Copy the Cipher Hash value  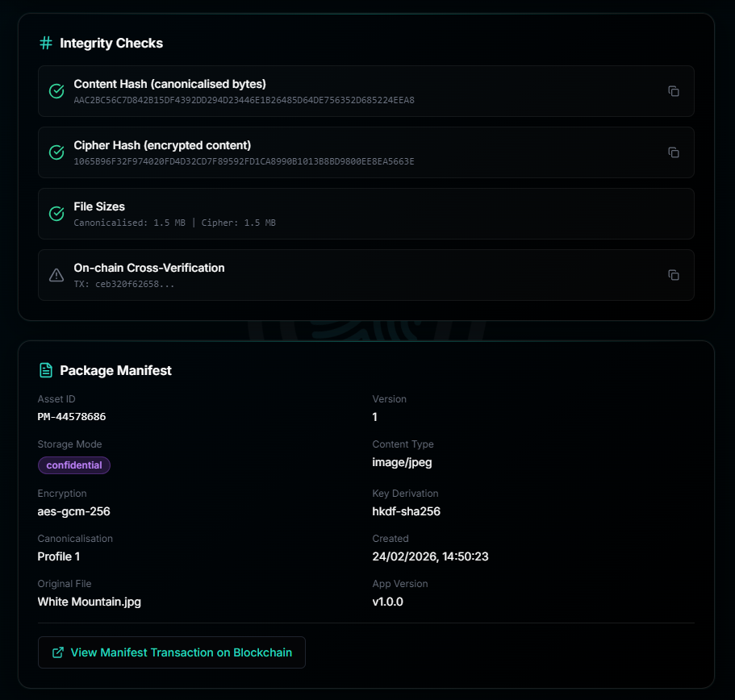pyautogui.click(x=673, y=152)
